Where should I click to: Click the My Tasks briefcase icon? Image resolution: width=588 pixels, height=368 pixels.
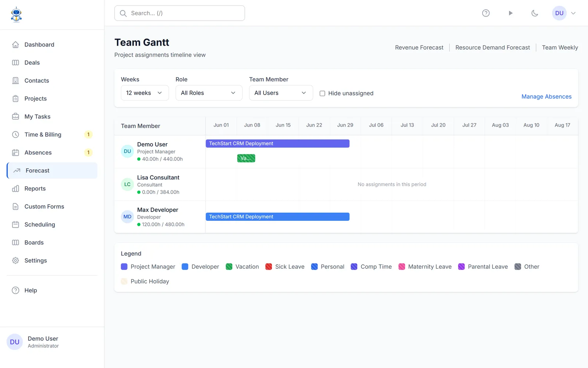[15, 117]
